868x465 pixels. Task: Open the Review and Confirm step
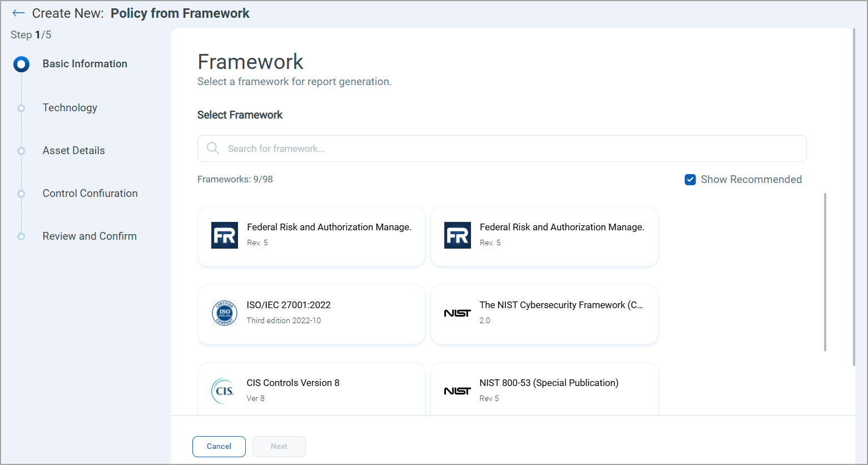click(x=90, y=236)
